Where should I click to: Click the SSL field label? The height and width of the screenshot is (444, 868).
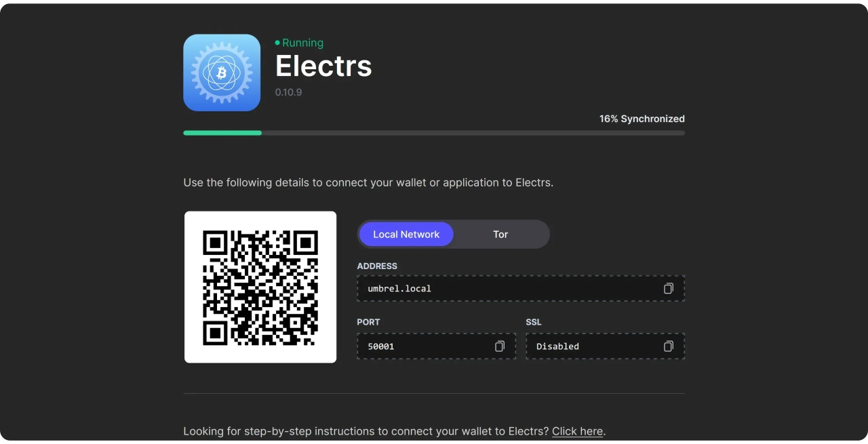534,322
